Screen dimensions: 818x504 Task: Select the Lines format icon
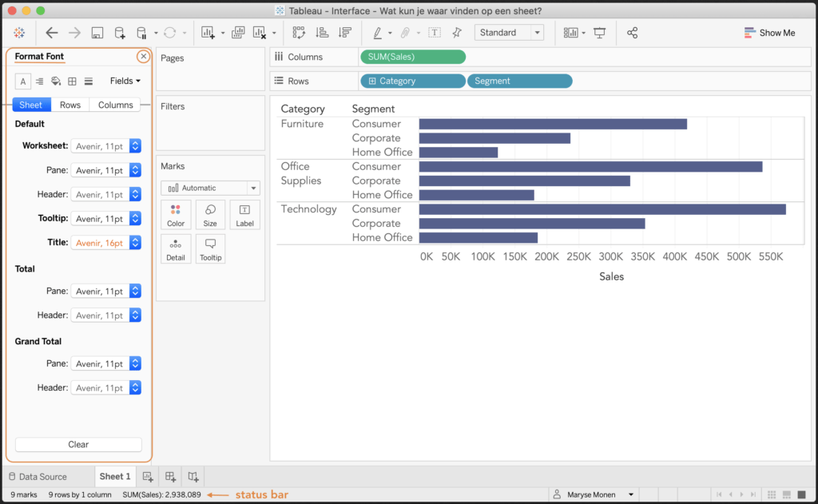pyautogui.click(x=89, y=81)
